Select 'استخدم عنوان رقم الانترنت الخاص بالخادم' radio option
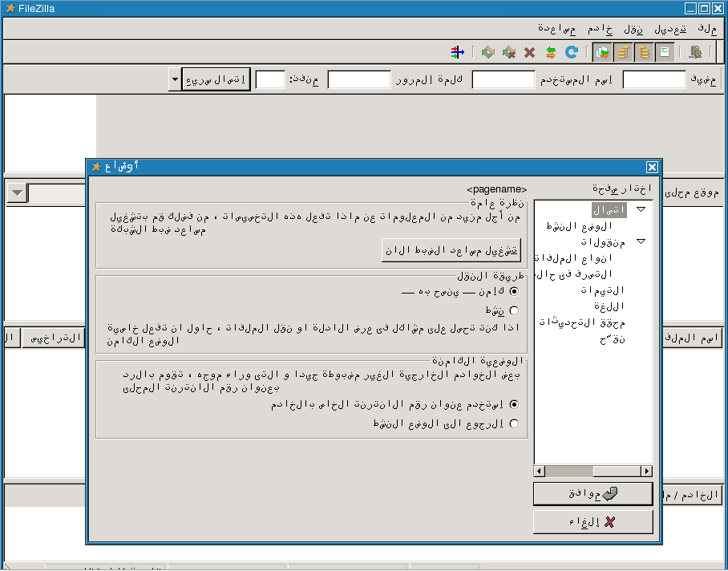Viewport: 728px width, 571px height. (x=514, y=405)
